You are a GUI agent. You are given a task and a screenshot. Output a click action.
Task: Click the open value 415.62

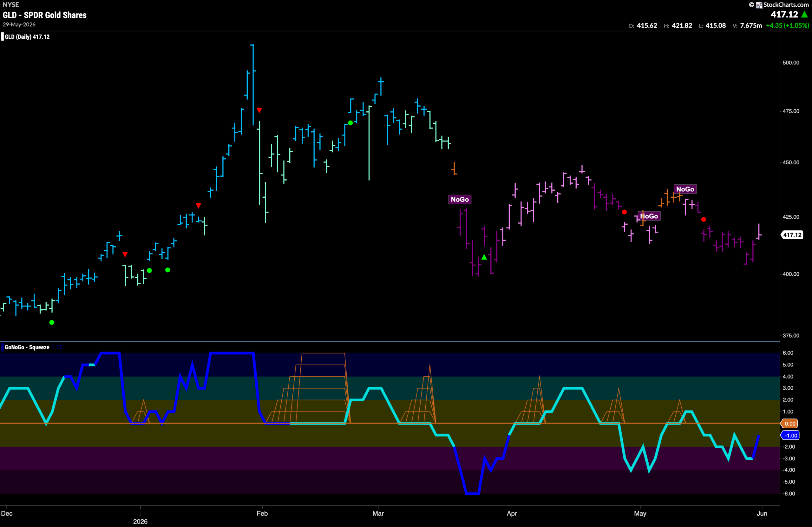click(647, 26)
